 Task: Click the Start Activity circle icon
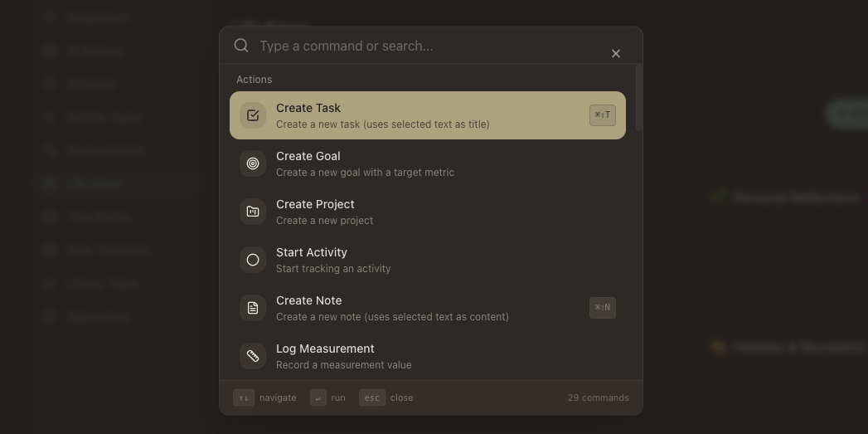click(x=253, y=260)
